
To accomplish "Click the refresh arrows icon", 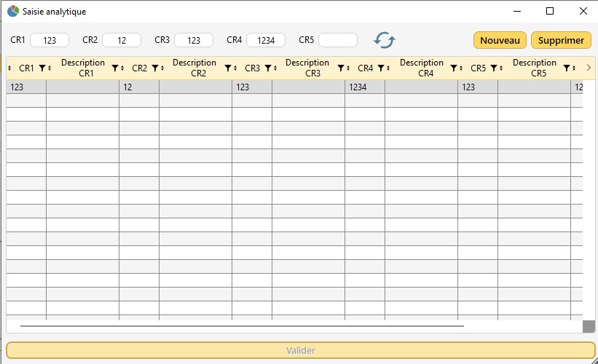I will pyautogui.click(x=385, y=40).
